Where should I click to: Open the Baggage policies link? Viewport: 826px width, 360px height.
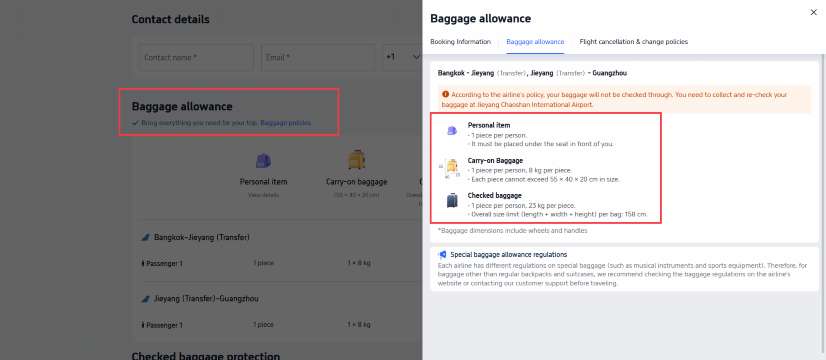[286, 123]
